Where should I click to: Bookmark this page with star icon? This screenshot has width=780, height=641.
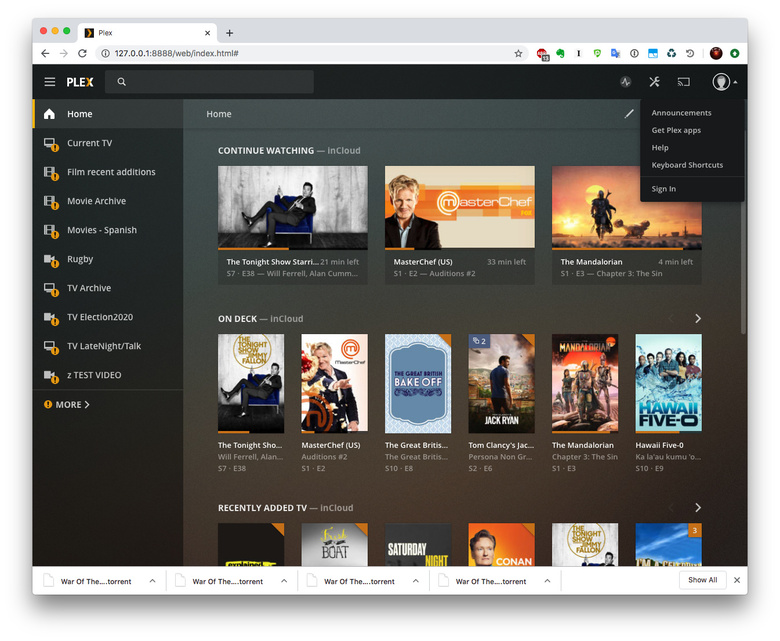click(x=518, y=53)
